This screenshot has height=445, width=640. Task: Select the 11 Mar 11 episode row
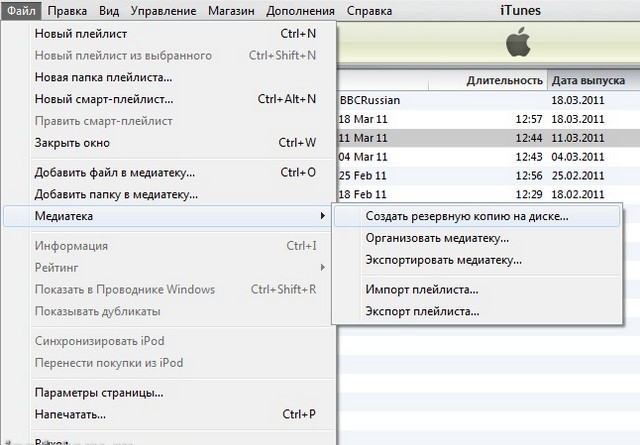coord(488,138)
